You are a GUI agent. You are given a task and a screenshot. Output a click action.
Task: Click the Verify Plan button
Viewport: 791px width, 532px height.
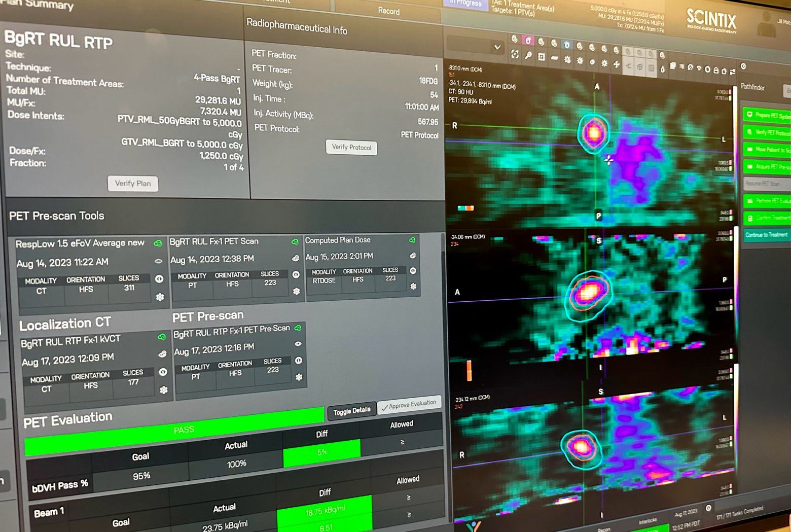pos(133,184)
